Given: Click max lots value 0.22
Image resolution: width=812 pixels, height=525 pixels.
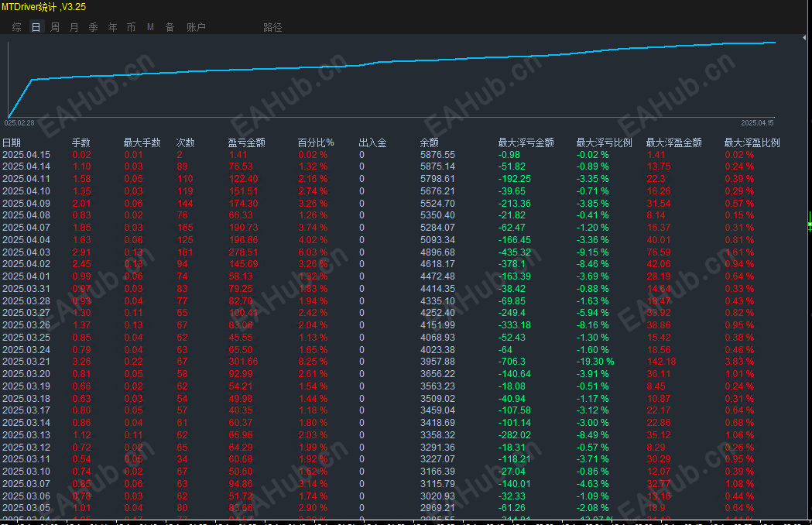Looking at the screenshot, I should pyautogui.click(x=134, y=362).
